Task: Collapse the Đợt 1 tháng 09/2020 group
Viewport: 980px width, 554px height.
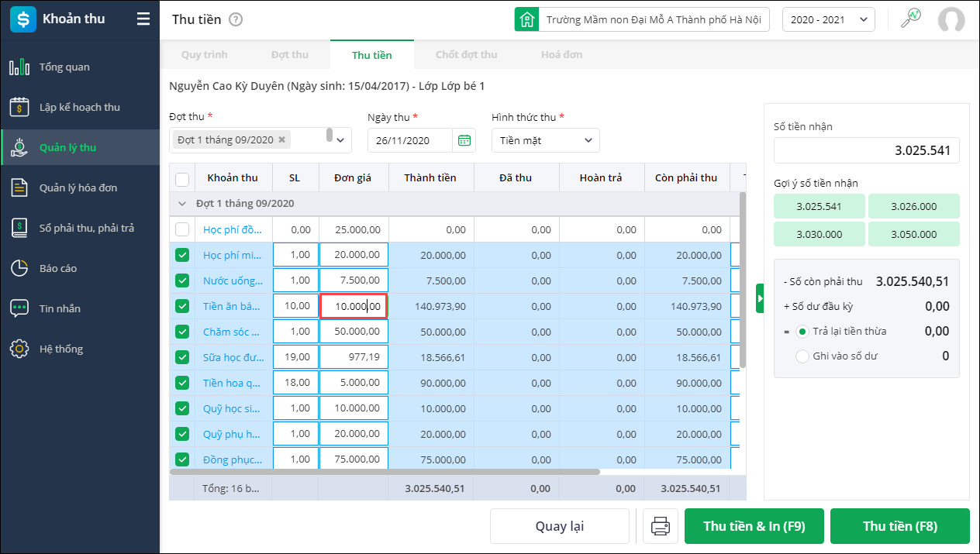Action: pos(182,204)
